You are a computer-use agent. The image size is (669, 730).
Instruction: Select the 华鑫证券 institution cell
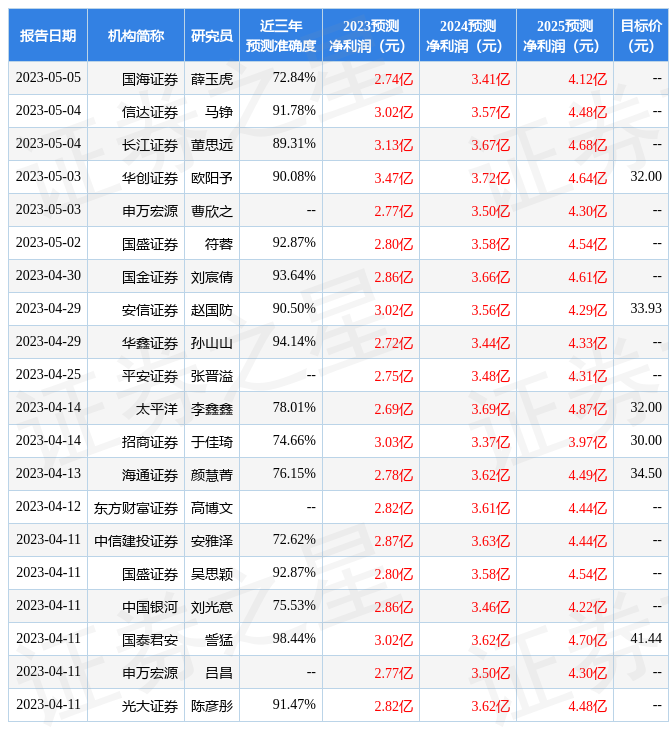[135, 343]
